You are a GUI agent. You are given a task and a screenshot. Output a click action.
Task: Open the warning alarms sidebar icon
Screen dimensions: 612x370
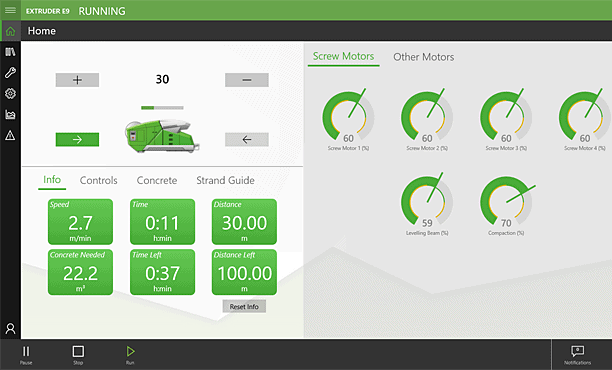click(10, 135)
